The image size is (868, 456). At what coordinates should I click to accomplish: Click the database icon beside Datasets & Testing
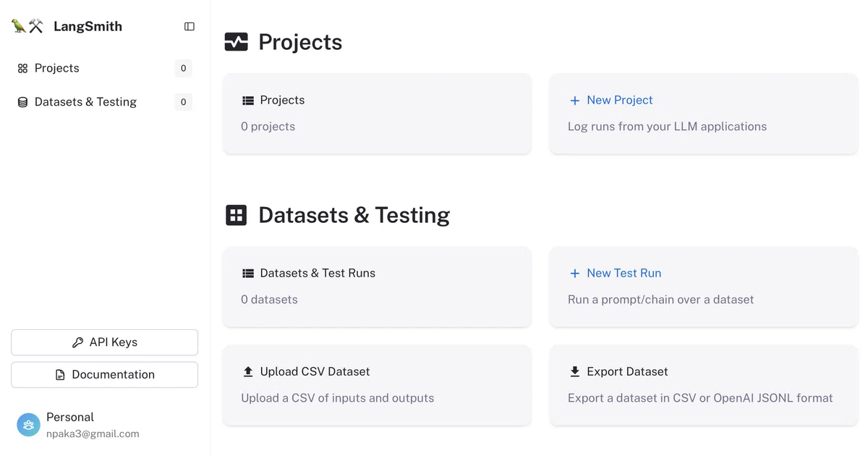[22, 102]
